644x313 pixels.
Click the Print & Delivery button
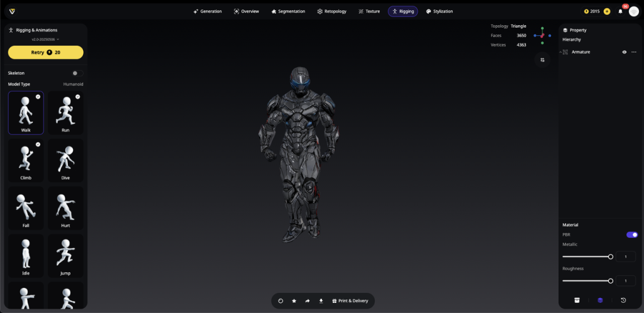(350, 300)
